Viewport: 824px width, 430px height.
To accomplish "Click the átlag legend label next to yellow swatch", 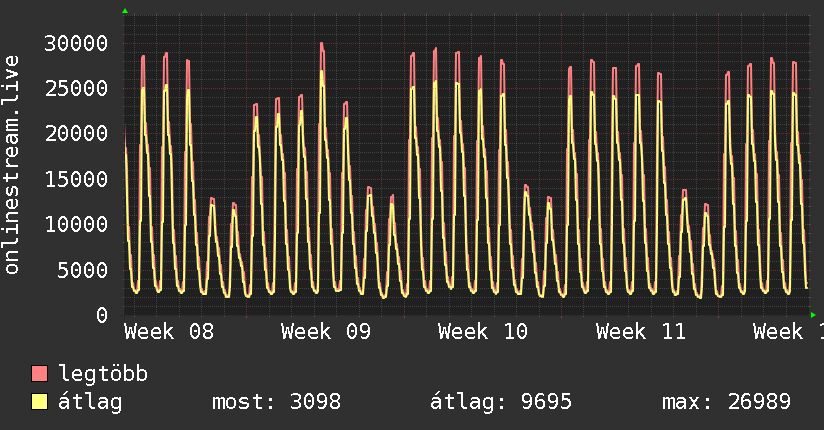I will pyautogui.click(x=90, y=402).
